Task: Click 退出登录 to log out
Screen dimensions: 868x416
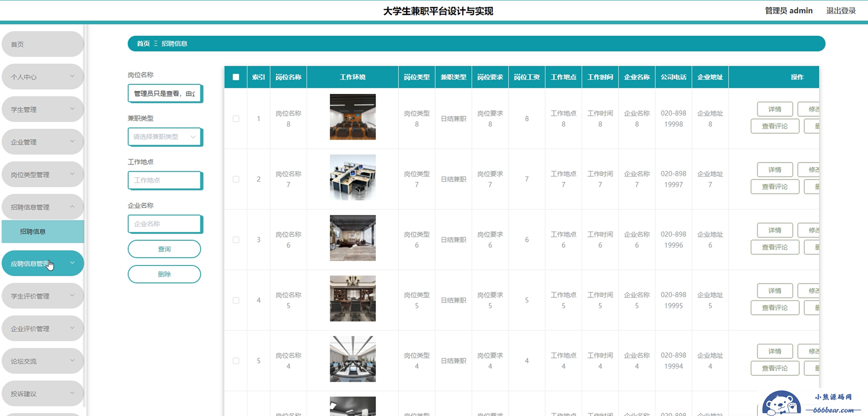Action: (x=841, y=11)
